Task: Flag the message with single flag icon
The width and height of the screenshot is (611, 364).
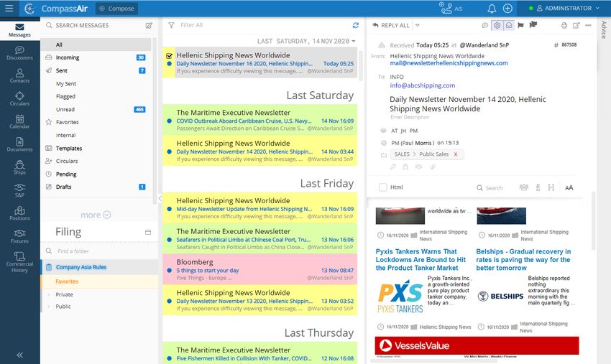Action: coord(520,25)
